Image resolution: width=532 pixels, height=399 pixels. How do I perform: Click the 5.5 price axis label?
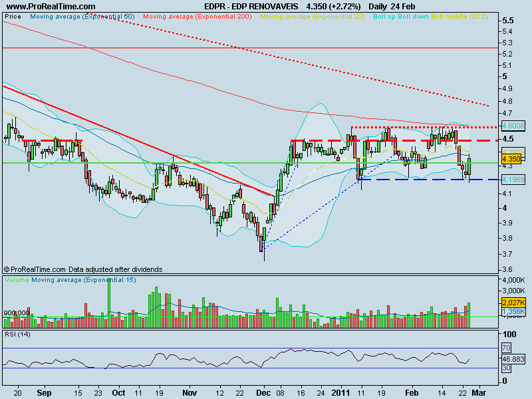click(508, 21)
